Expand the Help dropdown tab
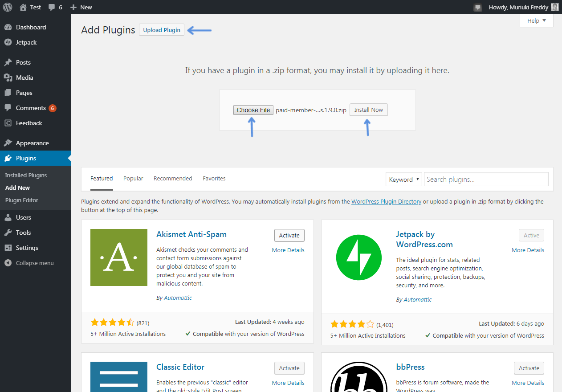This screenshot has height=392, width=562. pyautogui.click(x=537, y=20)
